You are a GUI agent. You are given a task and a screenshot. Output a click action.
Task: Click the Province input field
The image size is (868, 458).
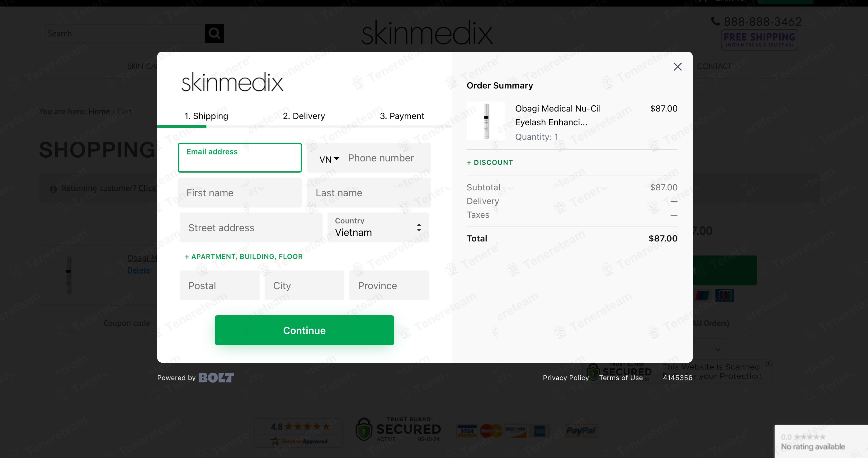[x=389, y=285]
